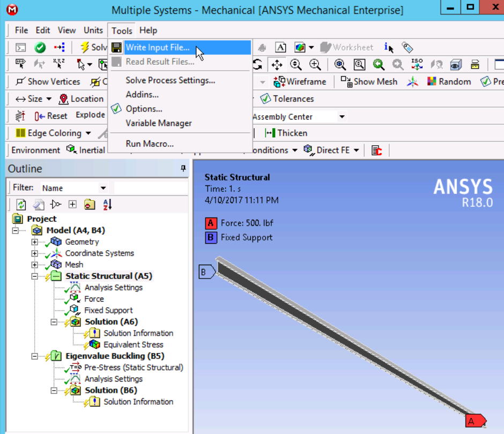Viewport: 504px width, 434px height.
Task: Toggle Thicken annotations
Action: coord(286,133)
